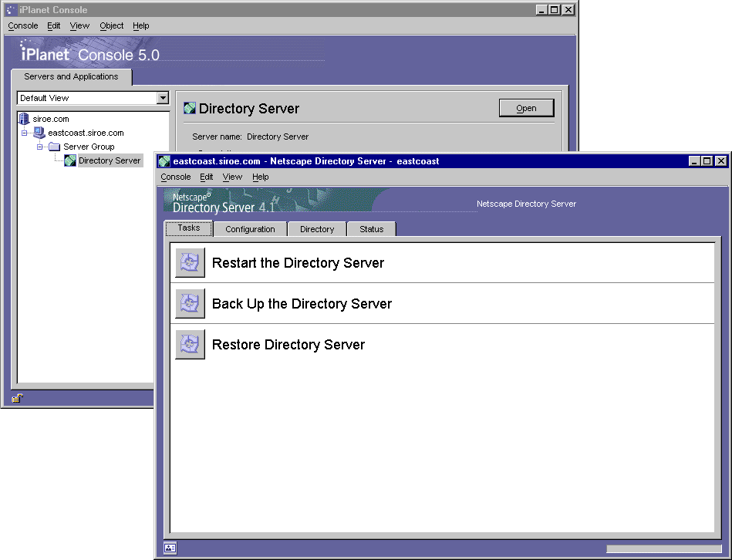Image resolution: width=732 pixels, height=560 pixels.
Task: Select siroe.com in the server tree
Action: tap(51, 119)
